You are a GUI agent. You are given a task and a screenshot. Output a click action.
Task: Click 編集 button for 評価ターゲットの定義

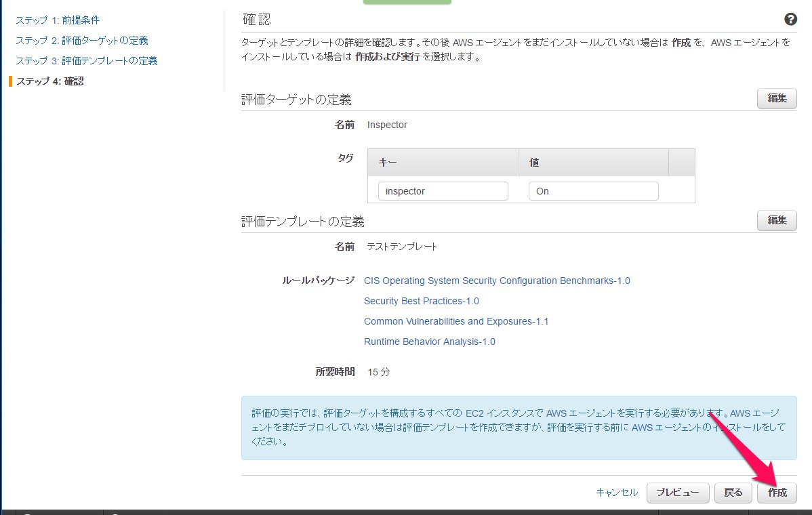776,98
